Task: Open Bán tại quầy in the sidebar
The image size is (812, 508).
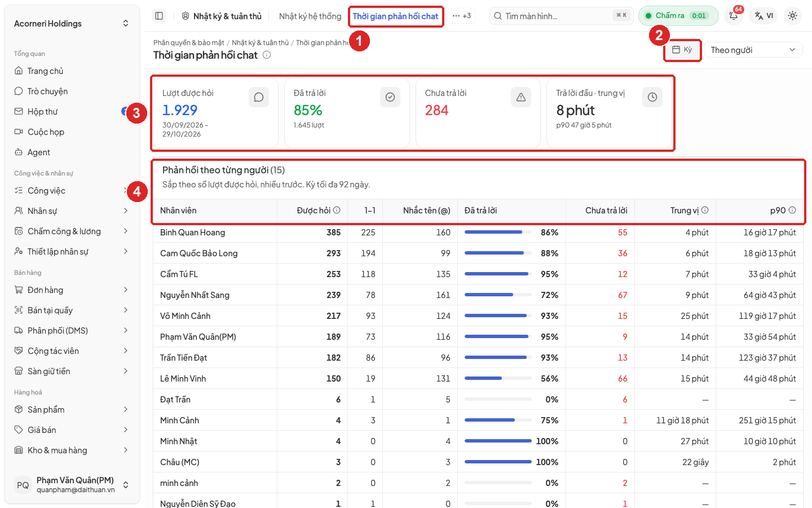Action: 72,310
